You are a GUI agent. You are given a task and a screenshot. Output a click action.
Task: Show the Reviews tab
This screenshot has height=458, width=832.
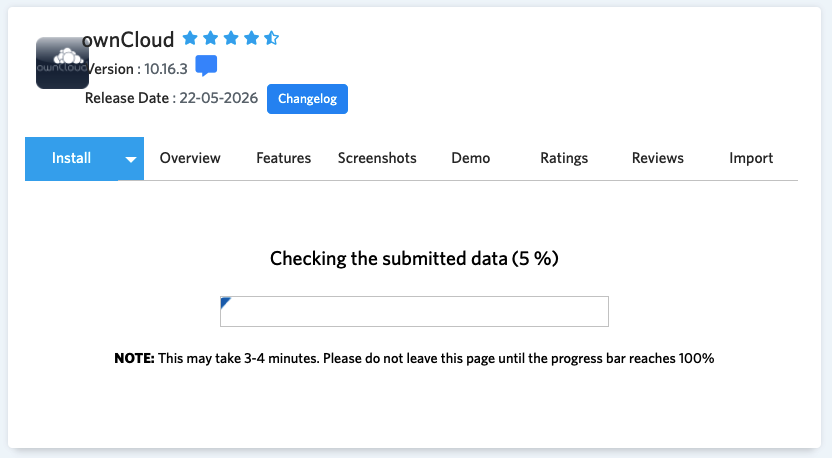tap(657, 158)
